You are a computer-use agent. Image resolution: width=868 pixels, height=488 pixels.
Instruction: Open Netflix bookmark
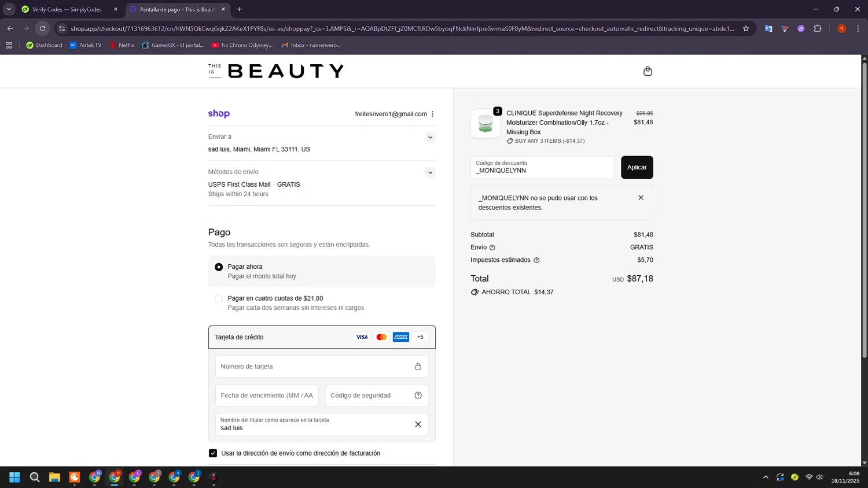tap(122, 45)
